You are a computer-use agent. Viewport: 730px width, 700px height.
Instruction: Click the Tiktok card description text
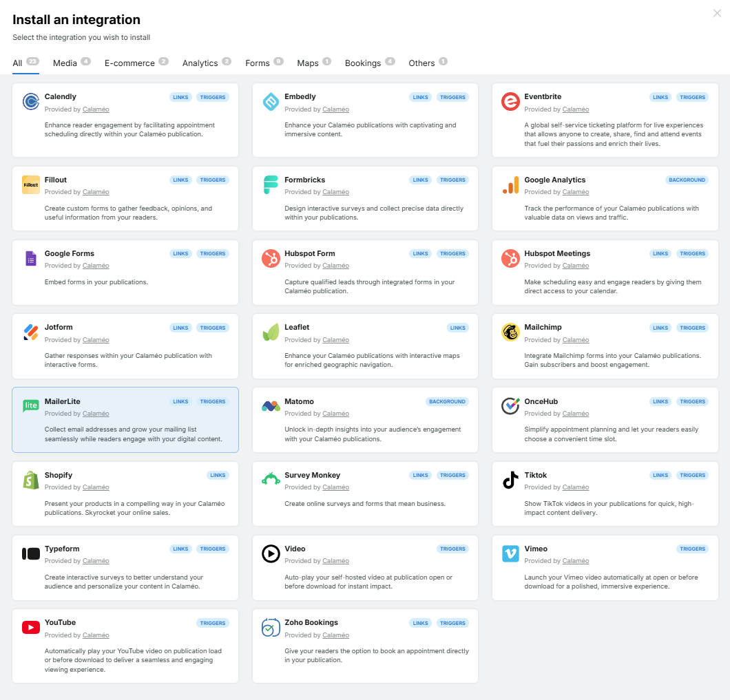pos(609,508)
